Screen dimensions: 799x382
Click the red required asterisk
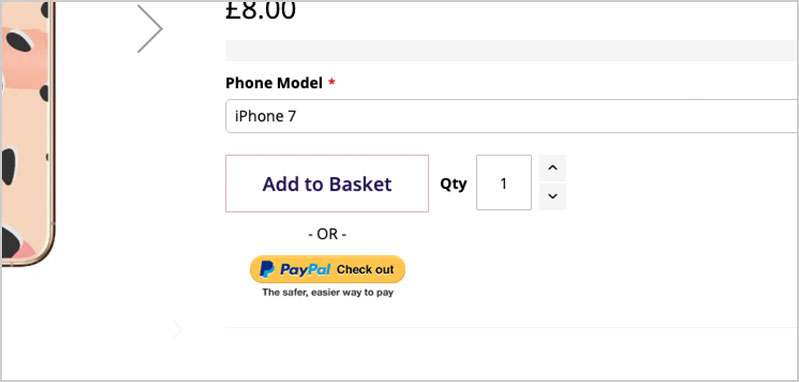tap(332, 81)
